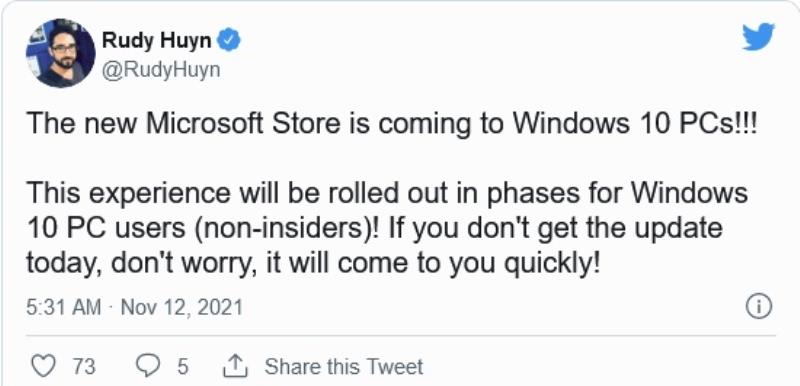Reply using the speech bubble icon
800x386 pixels.
(x=148, y=366)
